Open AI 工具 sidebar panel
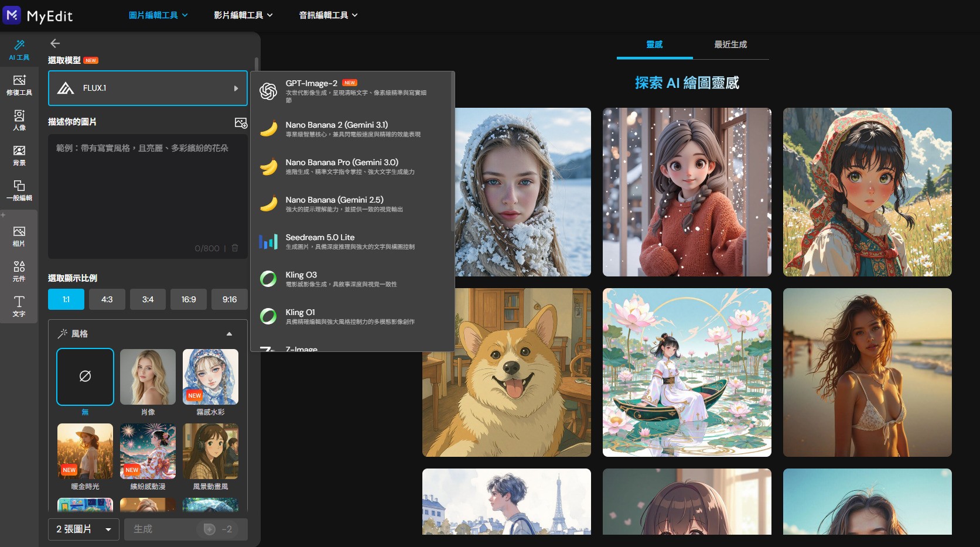 (19, 50)
